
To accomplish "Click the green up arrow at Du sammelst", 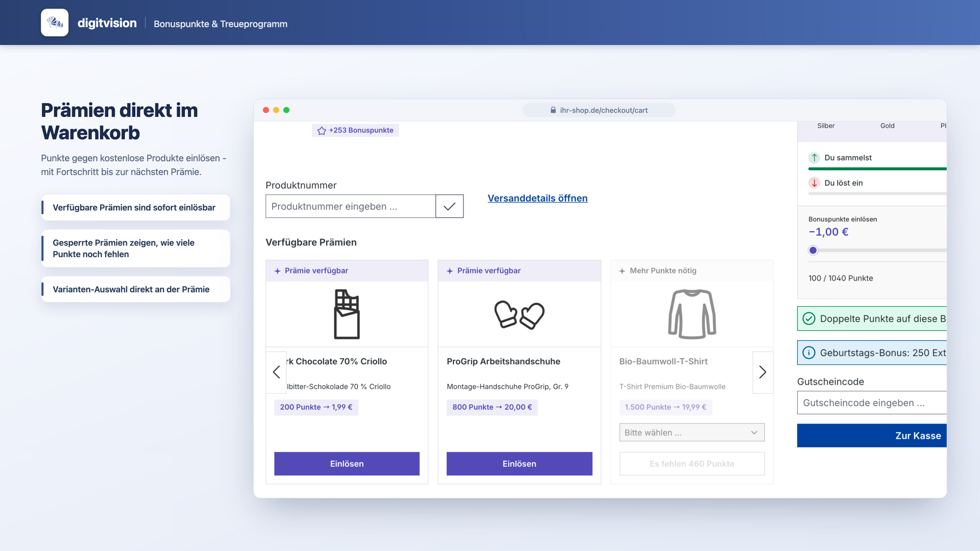I will (814, 158).
